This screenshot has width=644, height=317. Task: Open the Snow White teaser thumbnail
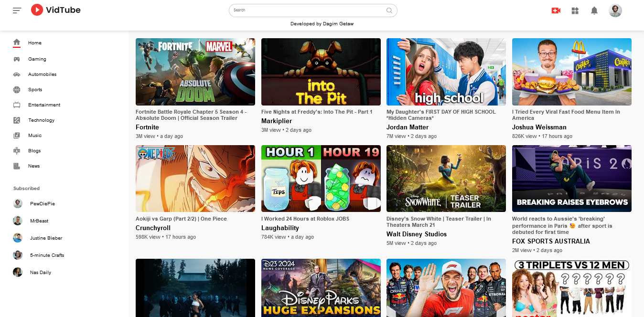click(x=446, y=179)
